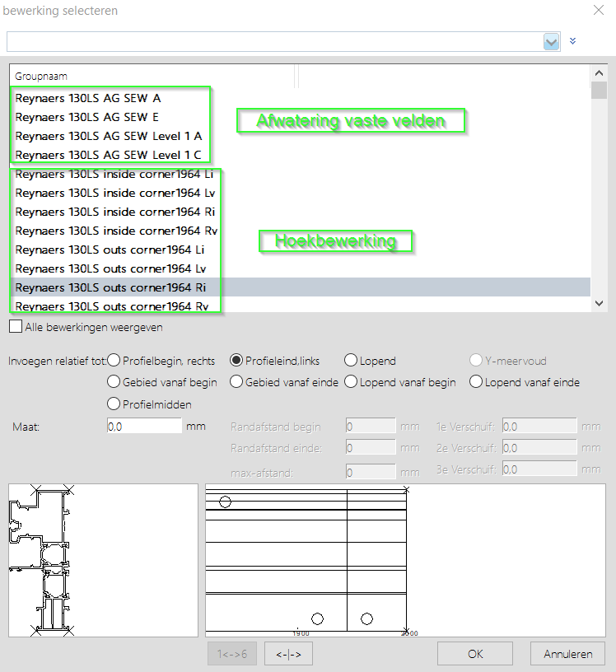Image resolution: width=616 pixels, height=672 pixels.
Task: Click the Annuleren button
Action: [567, 654]
